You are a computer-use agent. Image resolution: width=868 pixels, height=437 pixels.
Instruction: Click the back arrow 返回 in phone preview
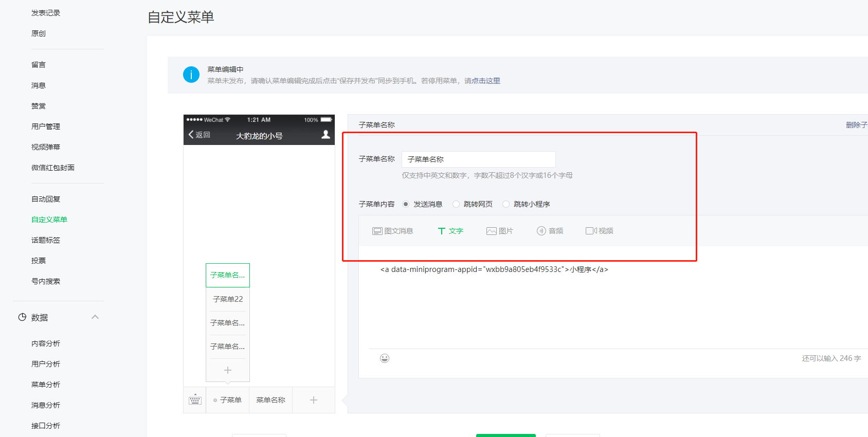point(200,135)
